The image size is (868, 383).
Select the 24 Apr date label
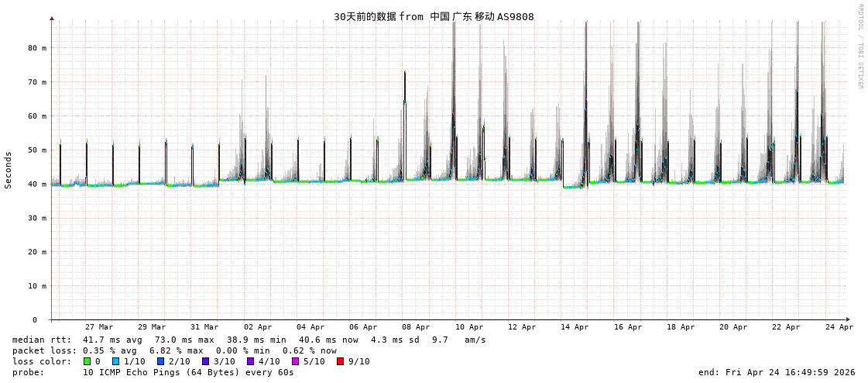[839, 327]
